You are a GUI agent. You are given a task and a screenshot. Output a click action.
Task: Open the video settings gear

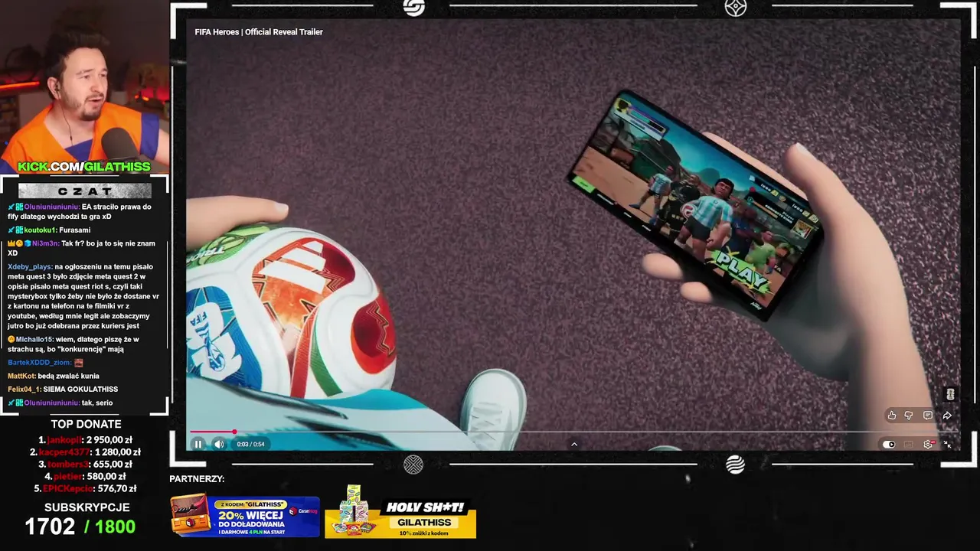(929, 445)
